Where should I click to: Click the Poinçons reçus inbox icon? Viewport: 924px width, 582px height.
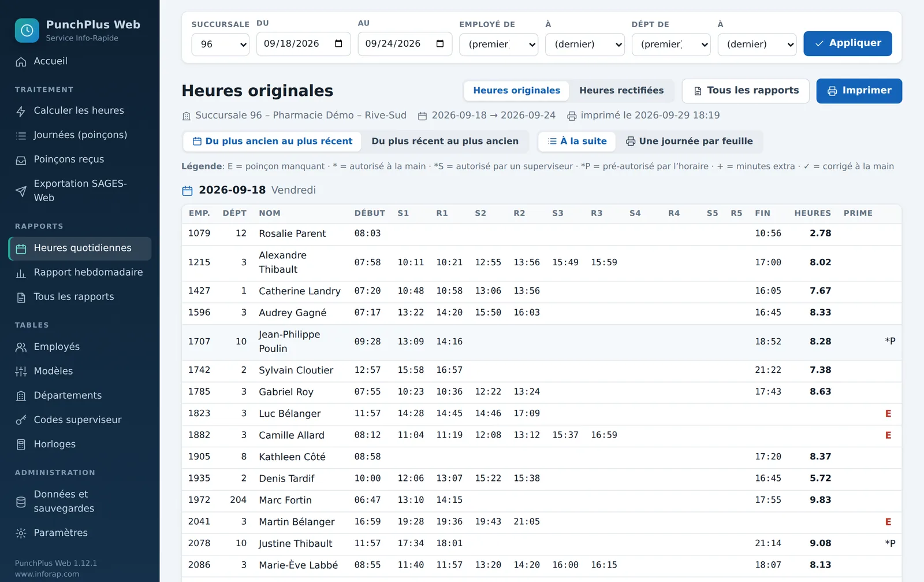click(21, 160)
